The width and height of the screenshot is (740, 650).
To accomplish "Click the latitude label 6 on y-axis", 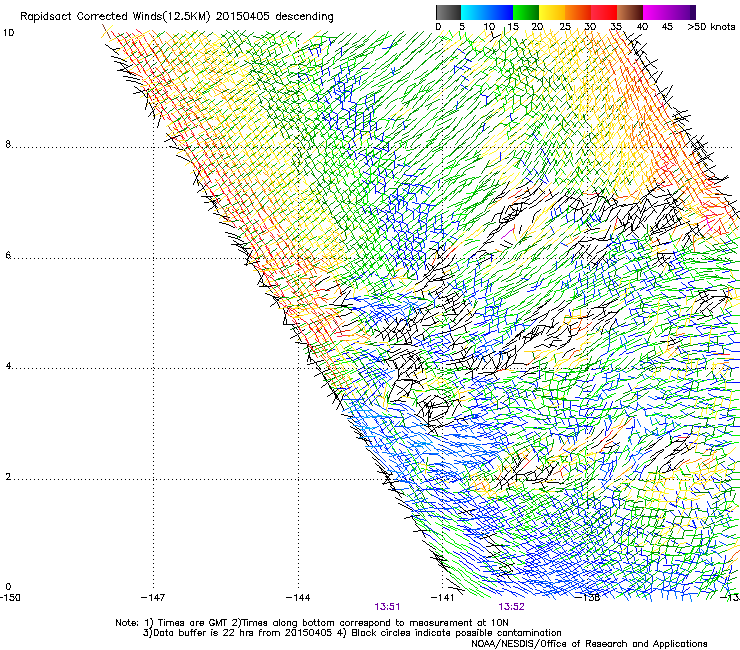I will [x=8, y=255].
